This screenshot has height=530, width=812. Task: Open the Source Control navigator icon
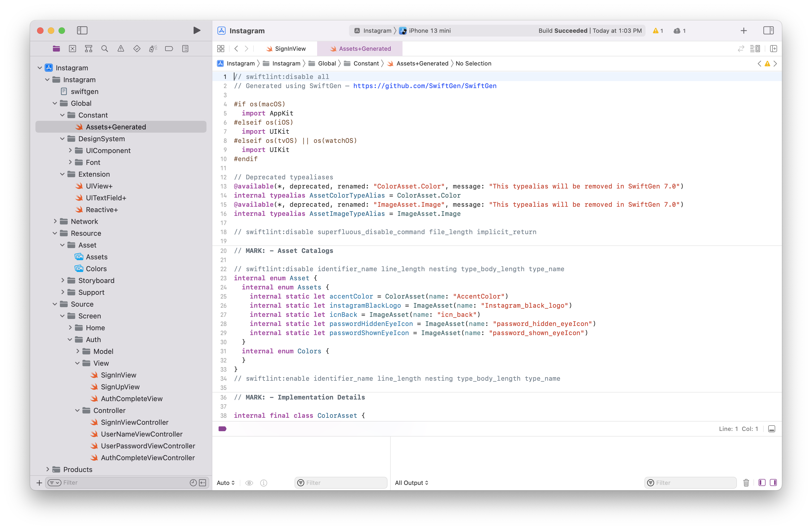(x=72, y=49)
